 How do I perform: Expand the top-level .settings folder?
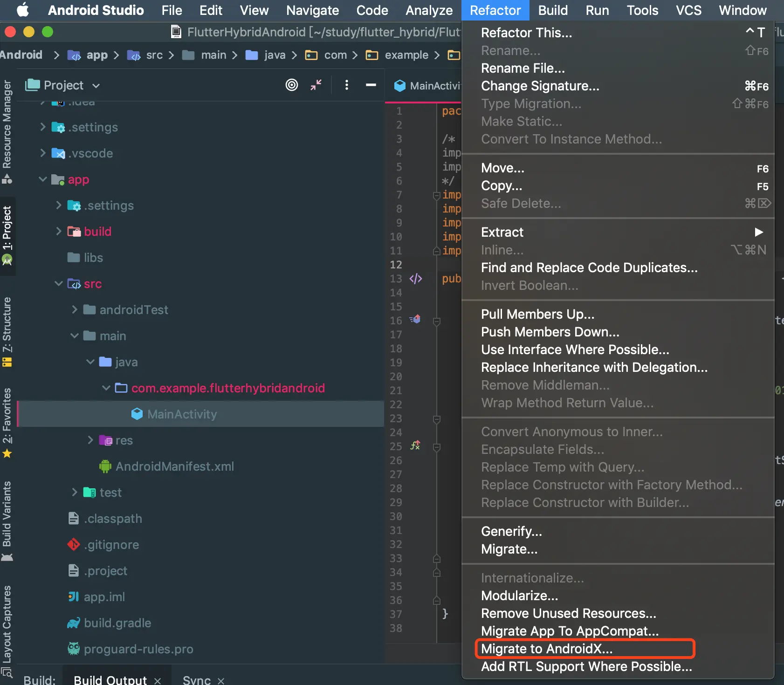click(x=43, y=127)
